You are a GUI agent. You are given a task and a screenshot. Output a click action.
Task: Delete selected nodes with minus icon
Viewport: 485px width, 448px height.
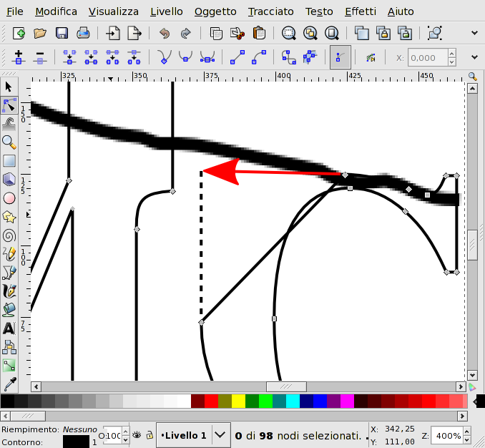tap(40, 57)
